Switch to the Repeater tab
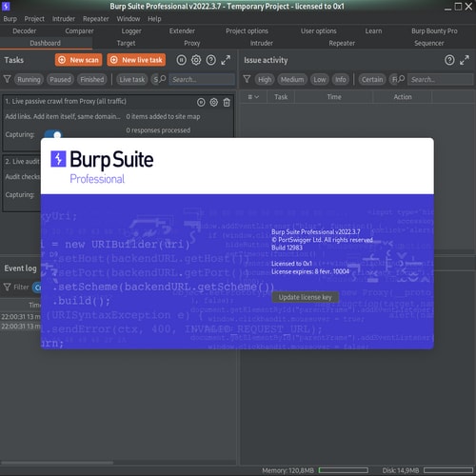Image resolution: width=476 pixels, height=476 pixels. tap(342, 43)
